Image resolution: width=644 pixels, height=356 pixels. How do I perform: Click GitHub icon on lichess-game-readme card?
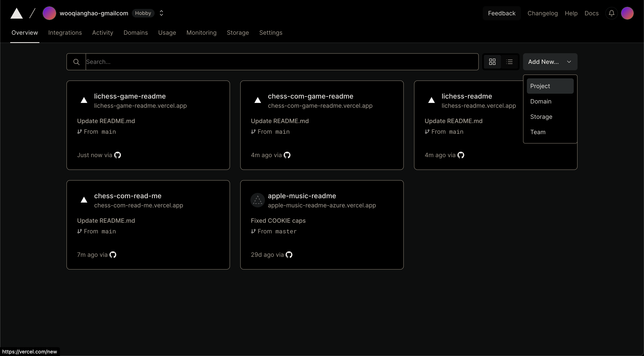[118, 155]
